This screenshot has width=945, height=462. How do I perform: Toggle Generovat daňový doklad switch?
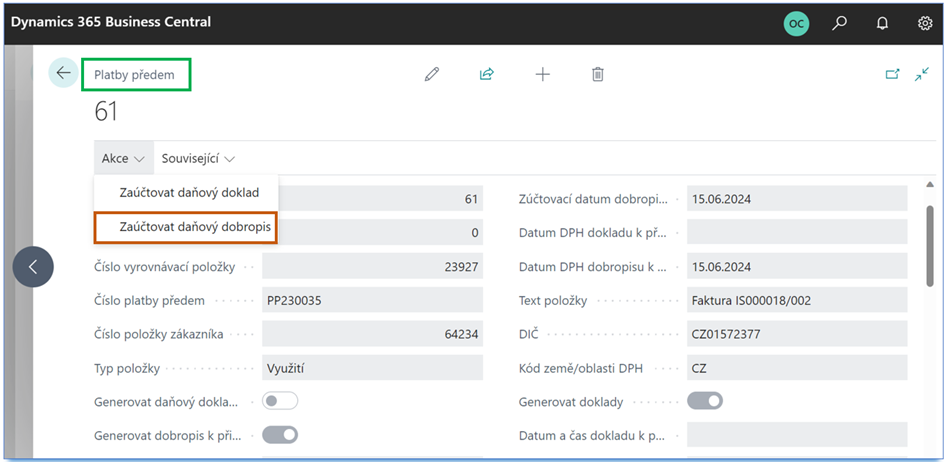click(x=280, y=401)
